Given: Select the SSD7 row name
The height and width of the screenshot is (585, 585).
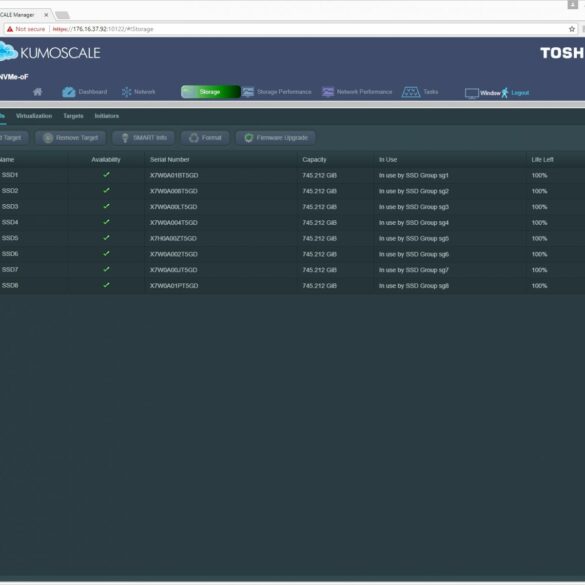Looking at the screenshot, I should [10, 269].
